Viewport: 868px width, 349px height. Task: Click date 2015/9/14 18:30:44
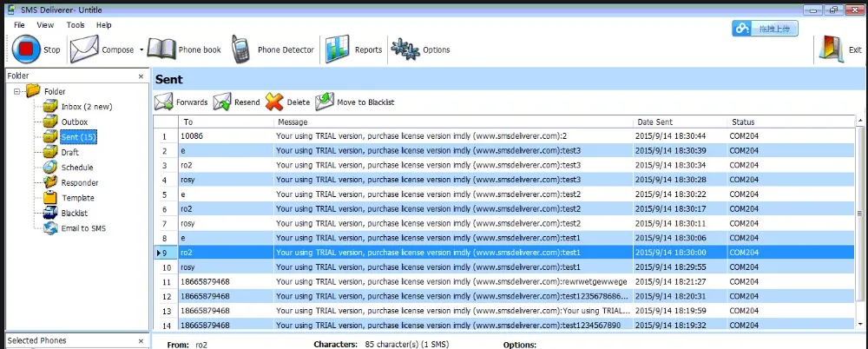[x=670, y=135]
